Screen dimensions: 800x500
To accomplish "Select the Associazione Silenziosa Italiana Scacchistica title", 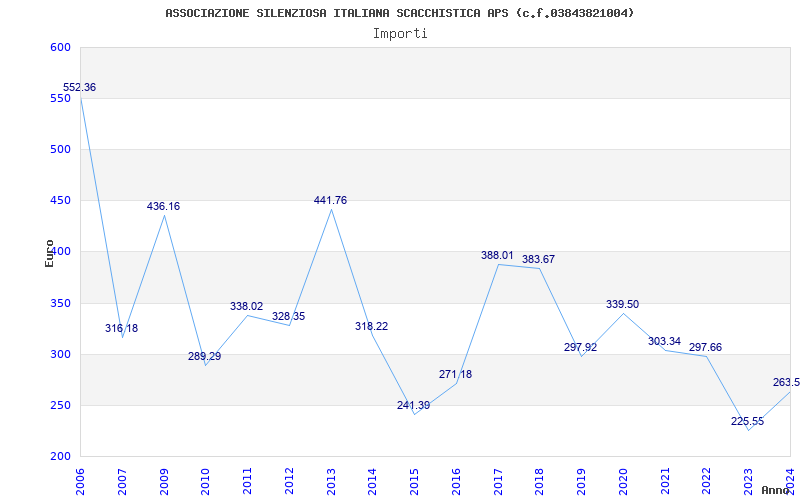I will [400, 13].
